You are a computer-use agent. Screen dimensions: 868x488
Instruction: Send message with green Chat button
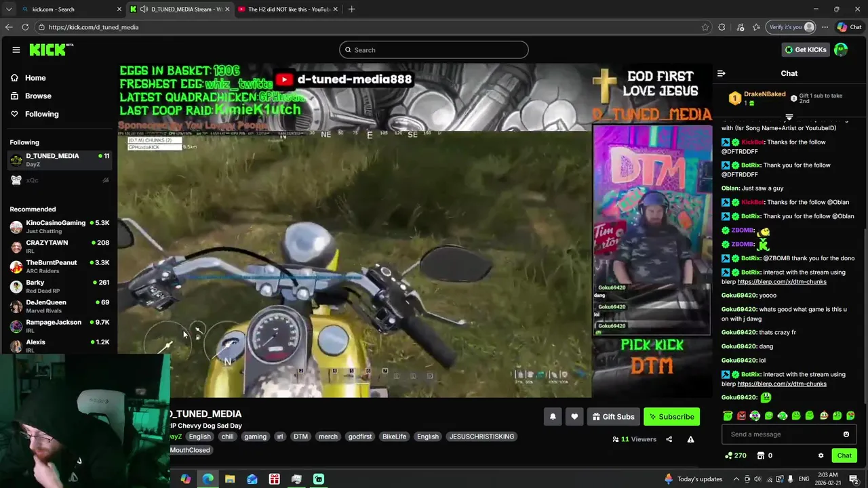click(844, 455)
